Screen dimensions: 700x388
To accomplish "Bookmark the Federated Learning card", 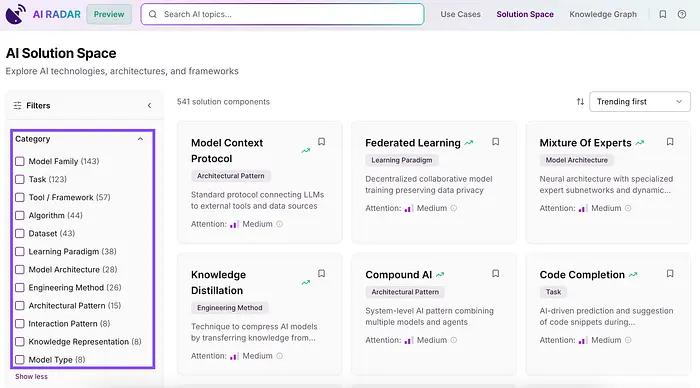I will pos(496,142).
